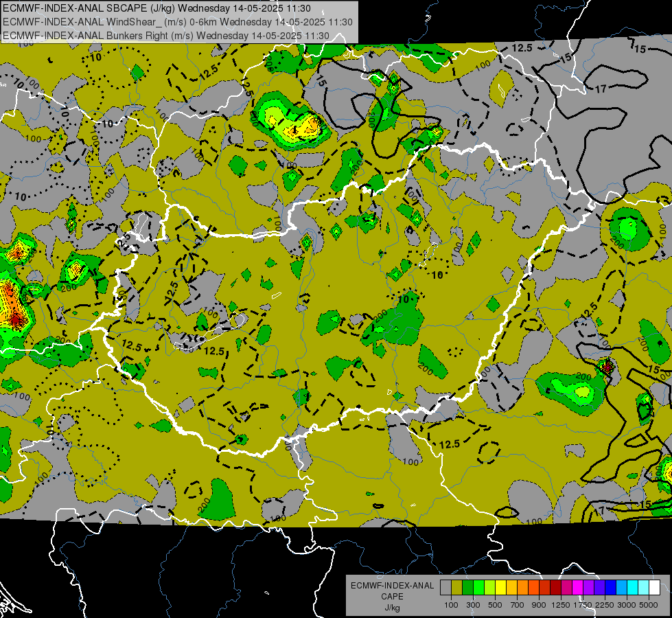Screen dimensions: 672x618
Task: Click the 900 value under the legend
Action: (x=539, y=605)
